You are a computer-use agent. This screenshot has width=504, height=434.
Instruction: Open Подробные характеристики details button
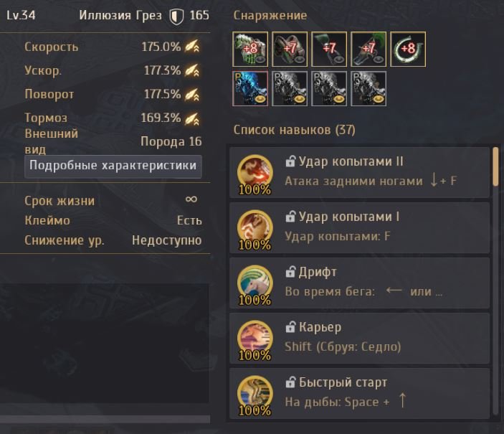pyautogui.click(x=113, y=166)
